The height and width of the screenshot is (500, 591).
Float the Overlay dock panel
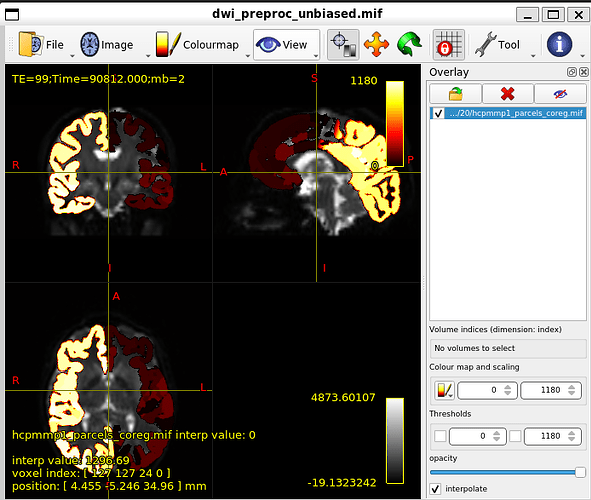[571, 72]
